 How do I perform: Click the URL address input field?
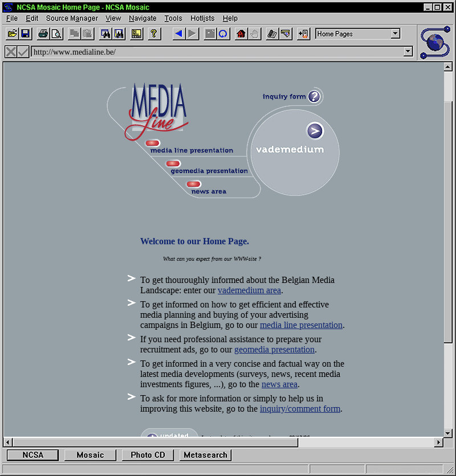[217, 52]
